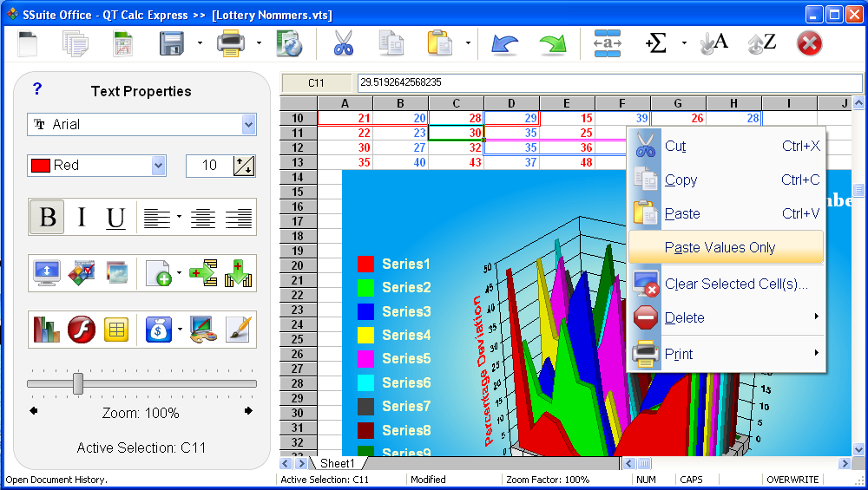Image resolution: width=868 pixels, height=490 pixels.
Task: Toggle Bold formatting button
Action: coord(48,217)
